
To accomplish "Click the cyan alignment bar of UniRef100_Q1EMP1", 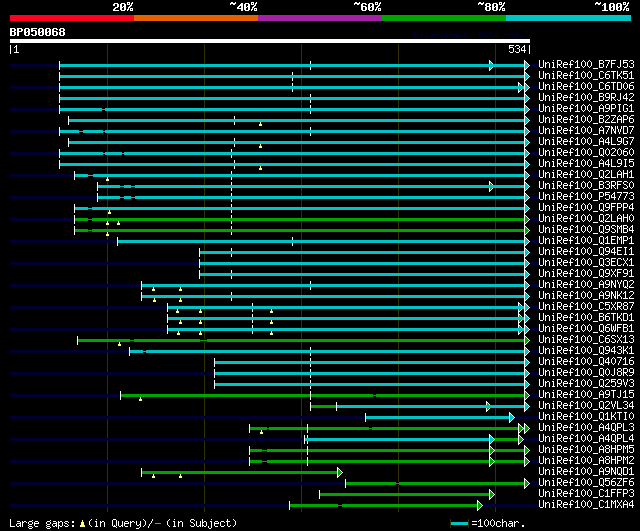I will pyautogui.click(x=323, y=241).
